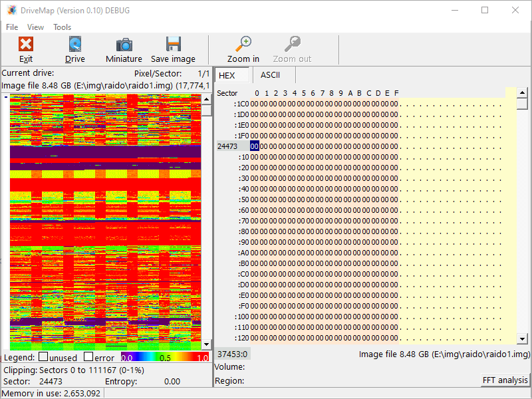This screenshot has width=532, height=399.
Task: Open the View menu
Action: (36, 27)
